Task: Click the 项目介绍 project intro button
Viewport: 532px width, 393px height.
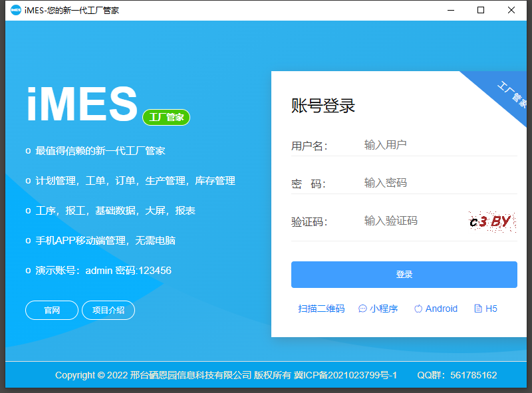Action: (x=108, y=310)
